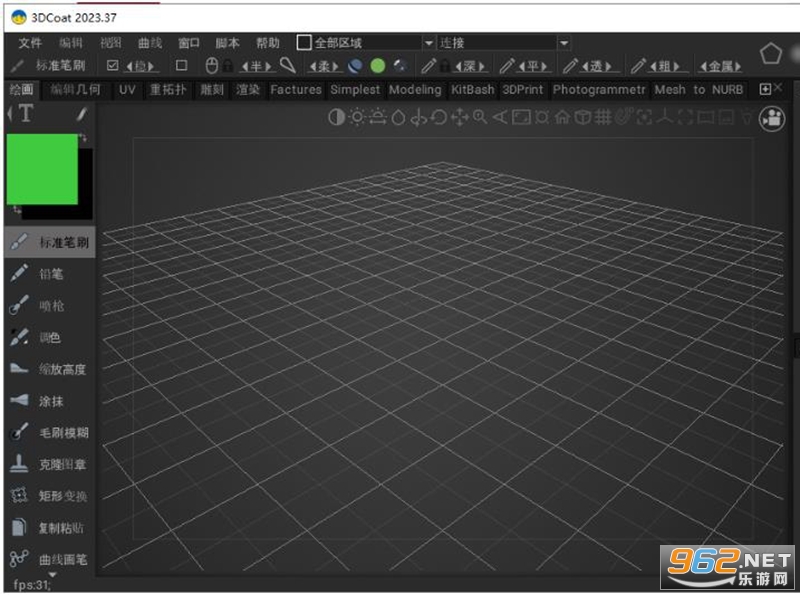Click the home reset-view icon
The image size is (800, 595).
tap(562, 117)
